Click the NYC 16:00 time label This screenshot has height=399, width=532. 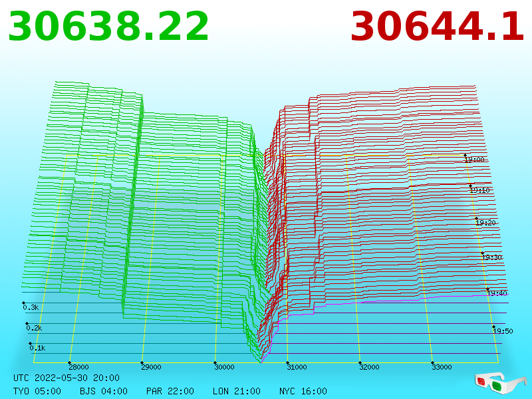(x=303, y=391)
